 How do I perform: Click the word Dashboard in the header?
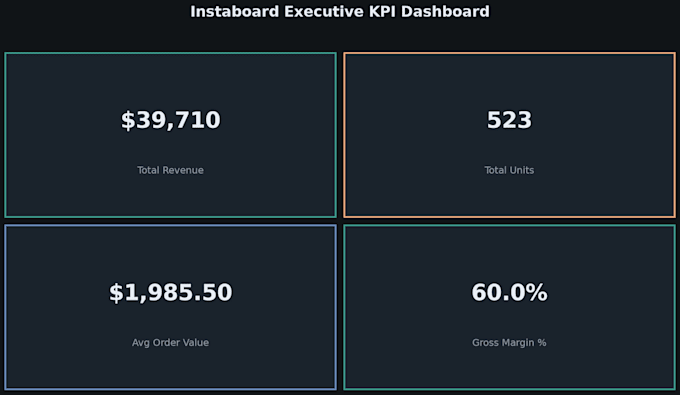(x=445, y=12)
